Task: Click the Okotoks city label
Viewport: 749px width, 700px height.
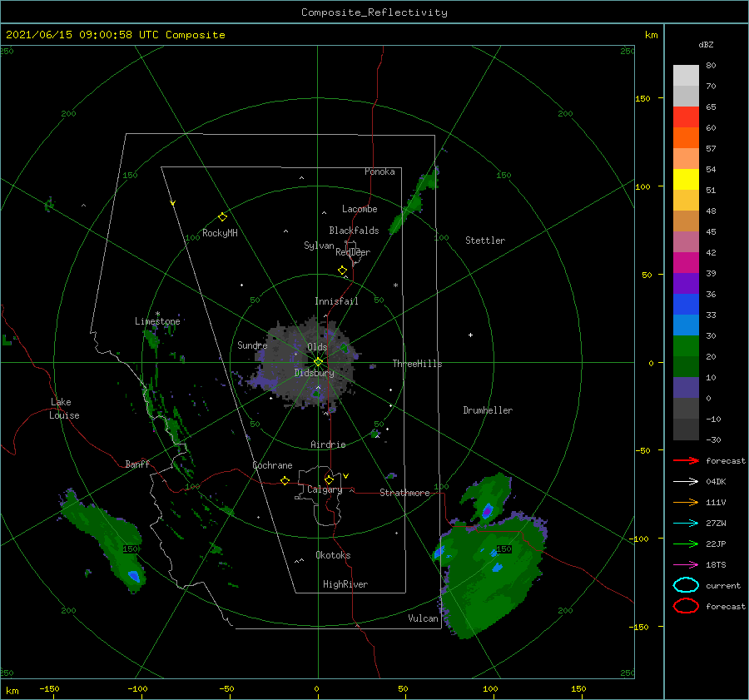Action: point(333,555)
